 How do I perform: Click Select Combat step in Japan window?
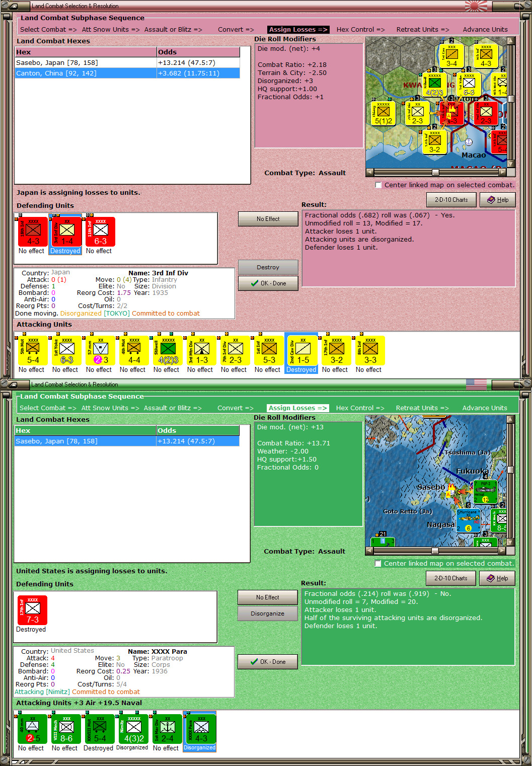click(48, 30)
